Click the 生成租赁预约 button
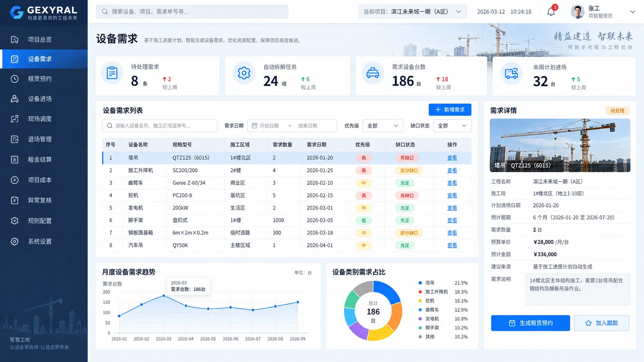 [530, 323]
